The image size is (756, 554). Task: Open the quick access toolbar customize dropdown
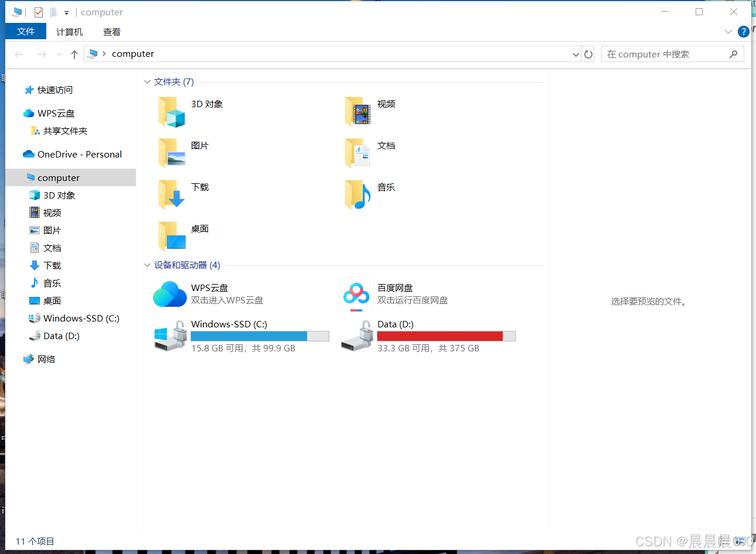pos(66,12)
